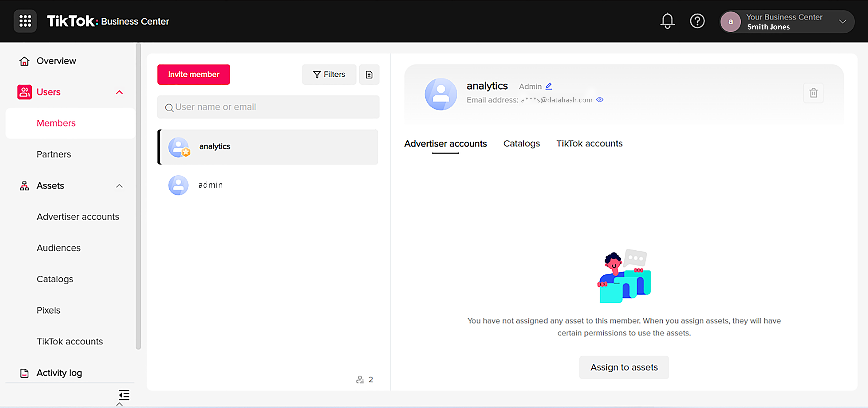Collapse the Users section chevron

119,92
